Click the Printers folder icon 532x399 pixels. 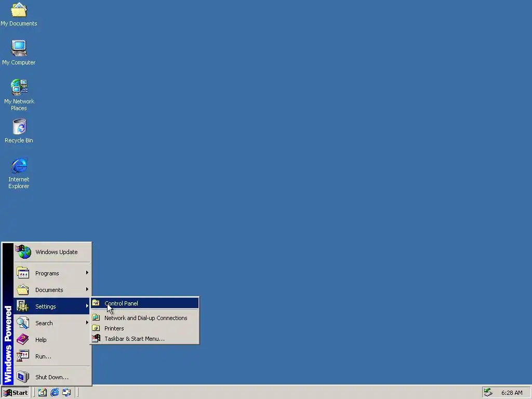pyautogui.click(x=96, y=328)
